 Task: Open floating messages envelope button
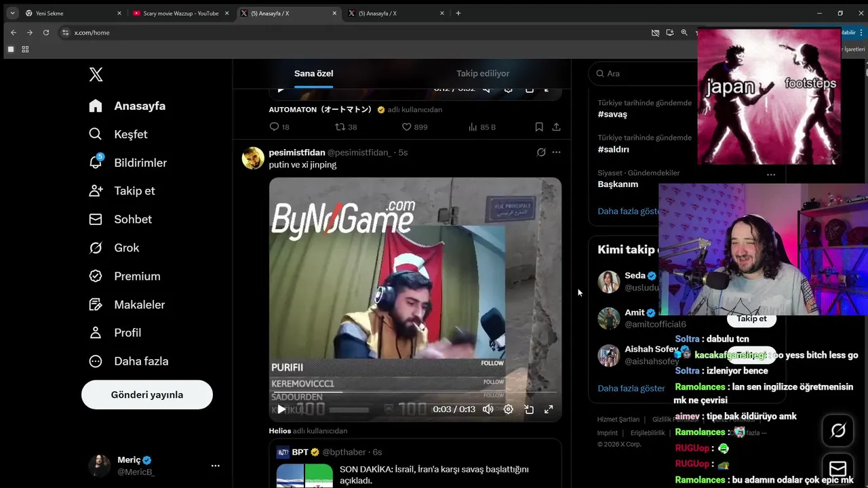coord(838,468)
